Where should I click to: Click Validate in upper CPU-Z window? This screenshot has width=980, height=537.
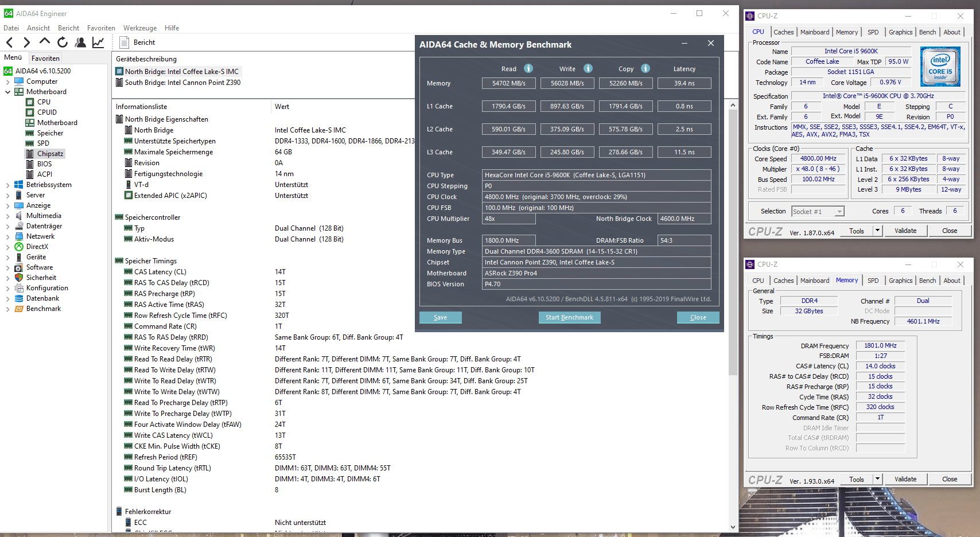[x=905, y=231]
